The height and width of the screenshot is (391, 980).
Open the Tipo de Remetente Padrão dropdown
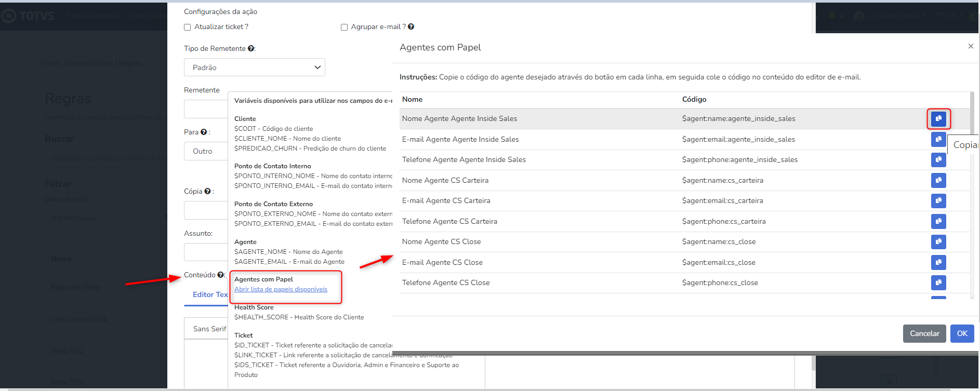tap(254, 68)
